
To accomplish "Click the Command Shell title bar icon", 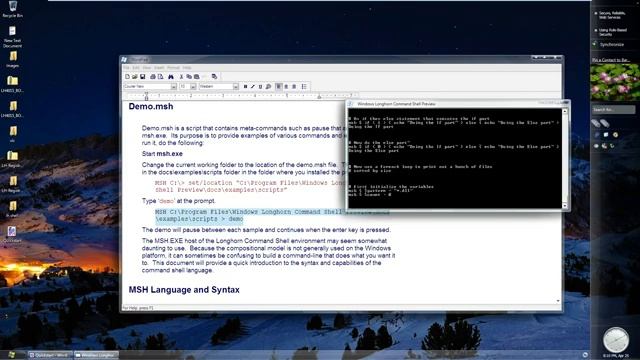I will (350, 104).
